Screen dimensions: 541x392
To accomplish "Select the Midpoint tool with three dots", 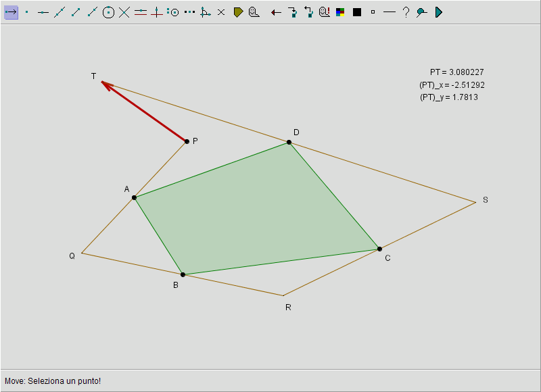I will pos(189,12).
